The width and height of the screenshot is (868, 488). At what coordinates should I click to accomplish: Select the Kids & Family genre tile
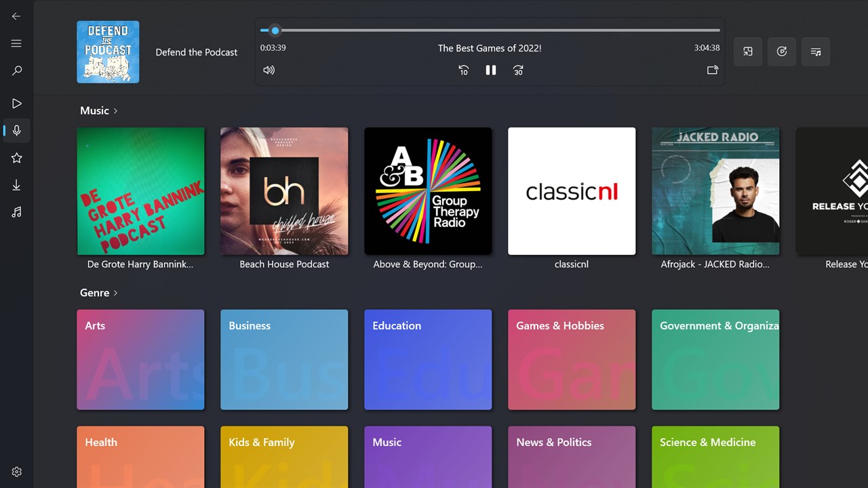(x=284, y=457)
